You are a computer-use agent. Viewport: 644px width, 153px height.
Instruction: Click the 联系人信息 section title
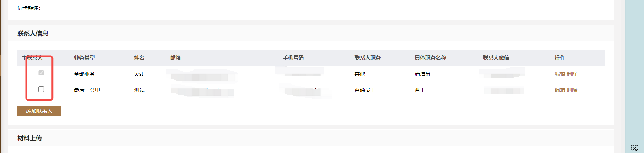point(33,33)
